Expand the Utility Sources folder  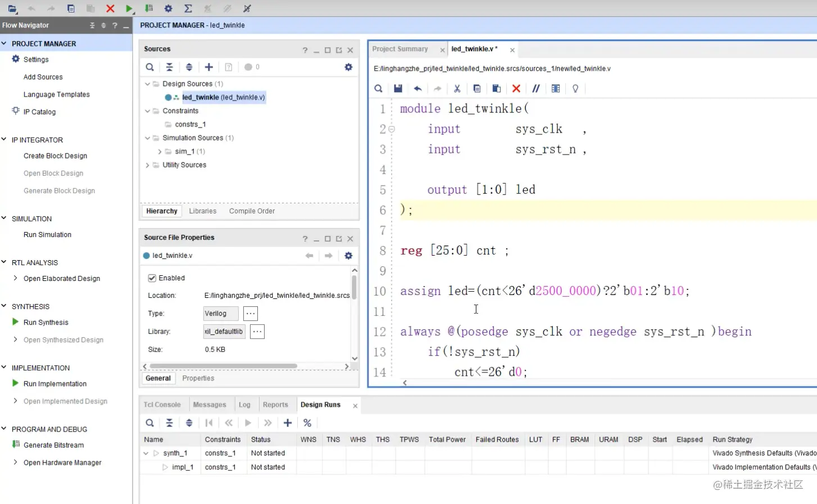click(147, 165)
